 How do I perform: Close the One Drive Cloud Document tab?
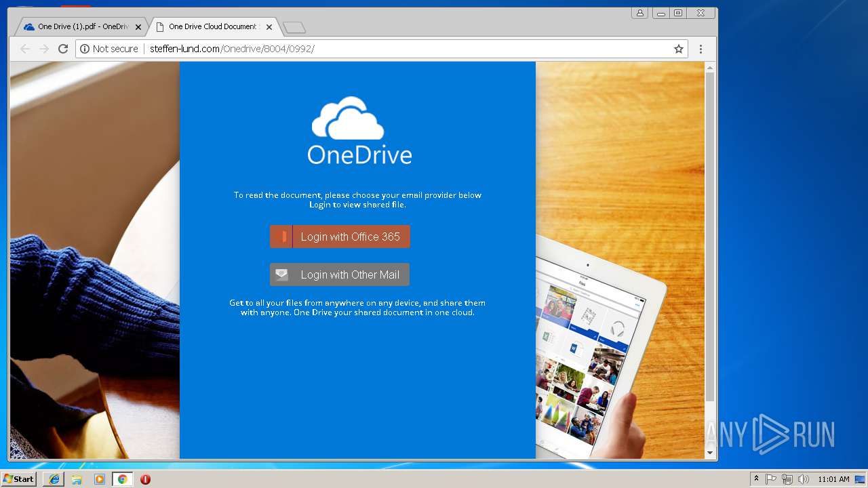pyautogui.click(x=269, y=27)
